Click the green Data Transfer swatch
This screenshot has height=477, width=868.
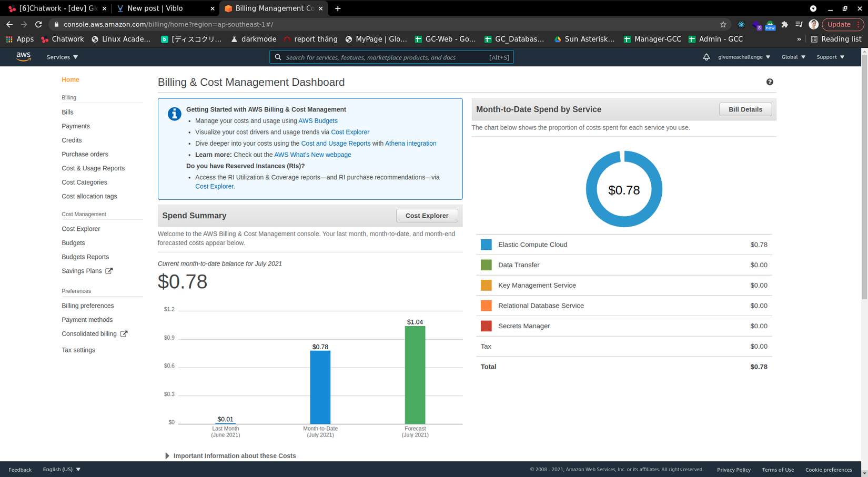(486, 265)
